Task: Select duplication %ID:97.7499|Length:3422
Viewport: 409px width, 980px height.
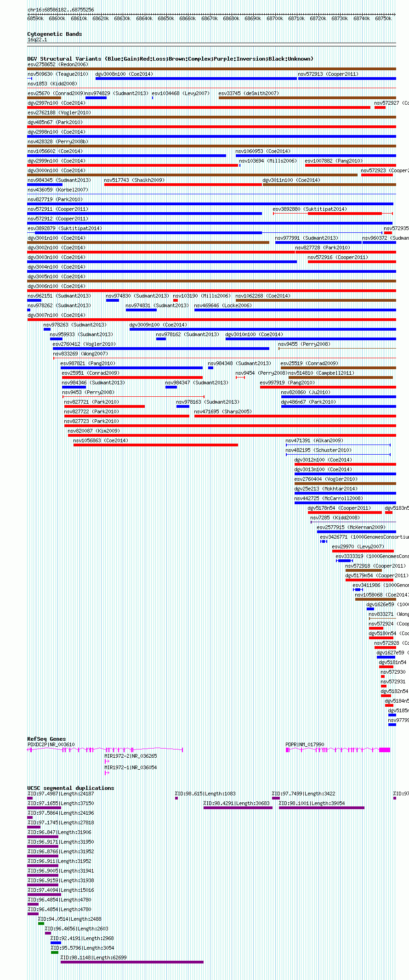Action: click(x=303, y=794)
